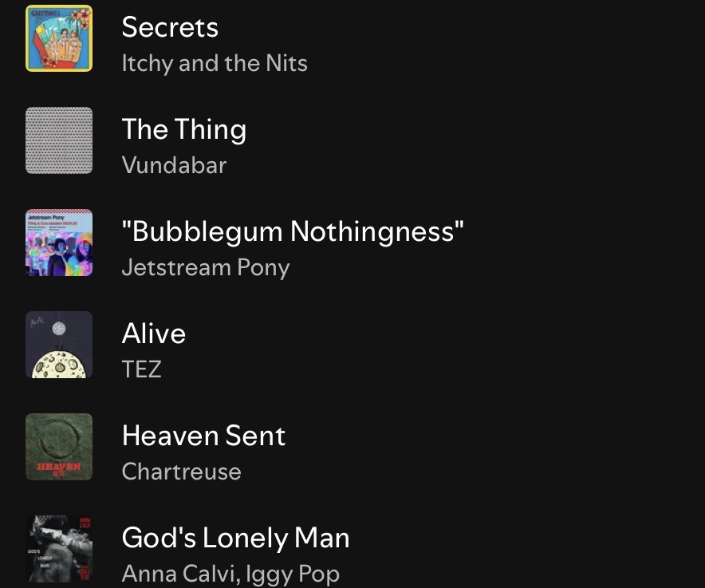Screen dimensions: 705x588
Task: Select the Bubblegum Nothingness cover art
Action: coord(59,243)
